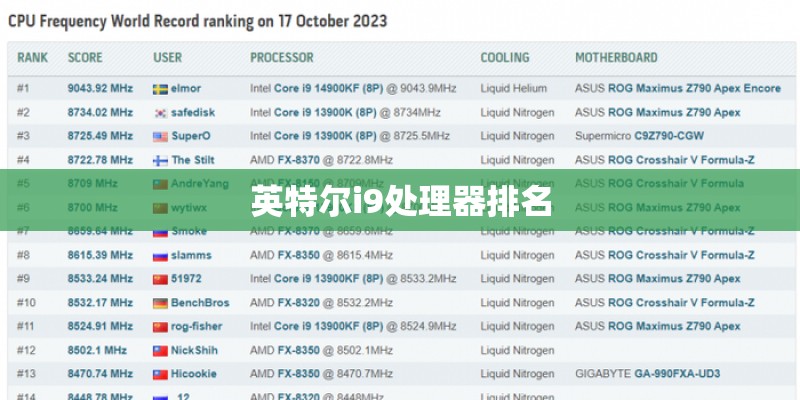Open Core i9 13900KF in 51972 row
Viewport: 800px width, 400px height.
[x=329, y=279]
